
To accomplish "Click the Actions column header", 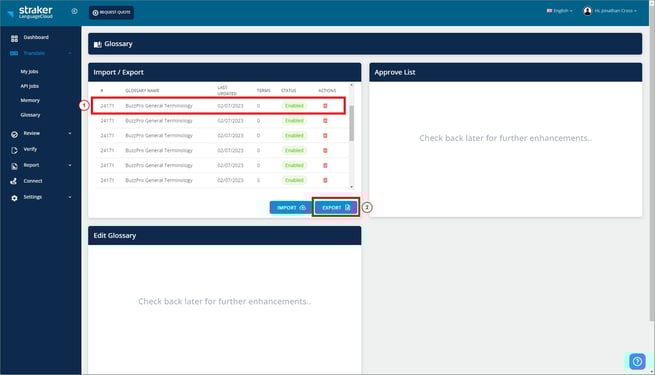I will (327, 91).
